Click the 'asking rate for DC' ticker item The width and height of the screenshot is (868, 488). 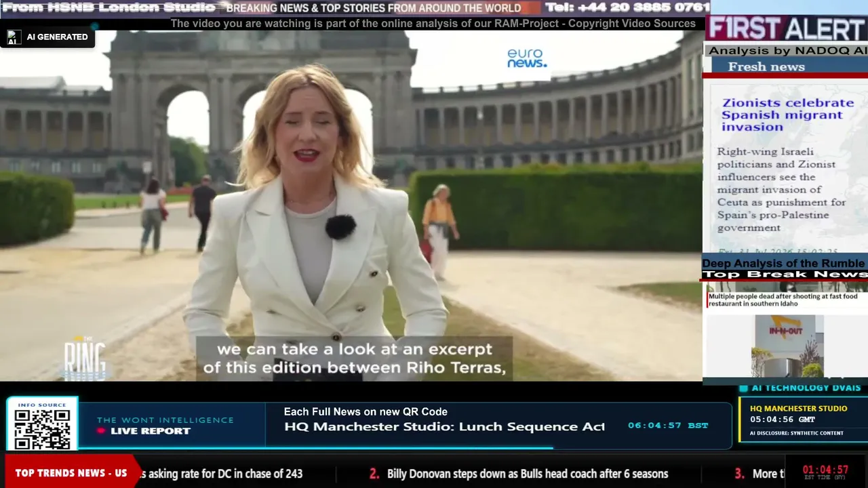[x=220, y=474]
